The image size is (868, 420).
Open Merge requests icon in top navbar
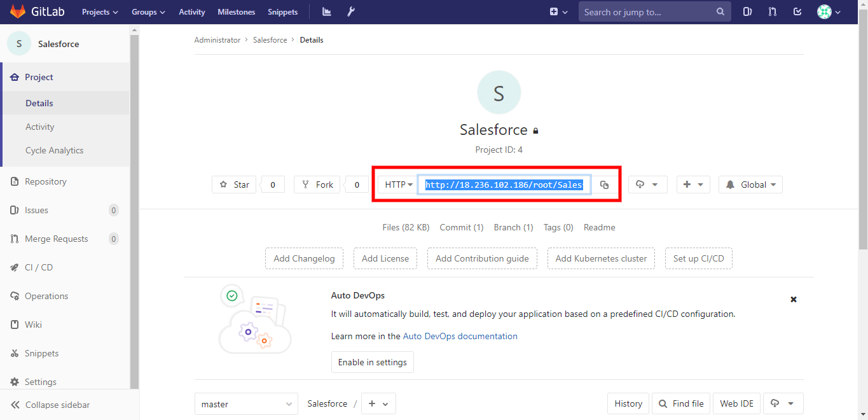pyautogui.click(x=773, y=11)
